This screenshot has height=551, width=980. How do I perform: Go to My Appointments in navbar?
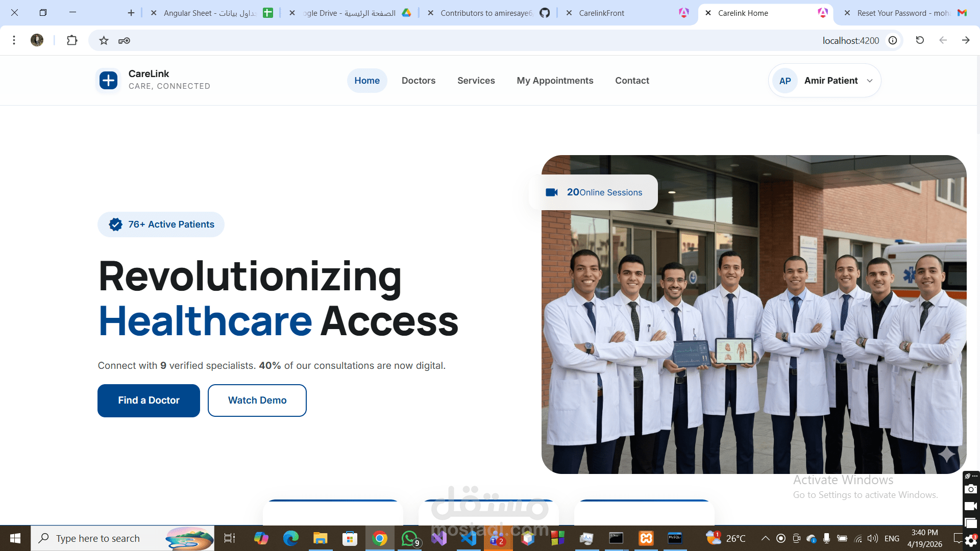555,81
